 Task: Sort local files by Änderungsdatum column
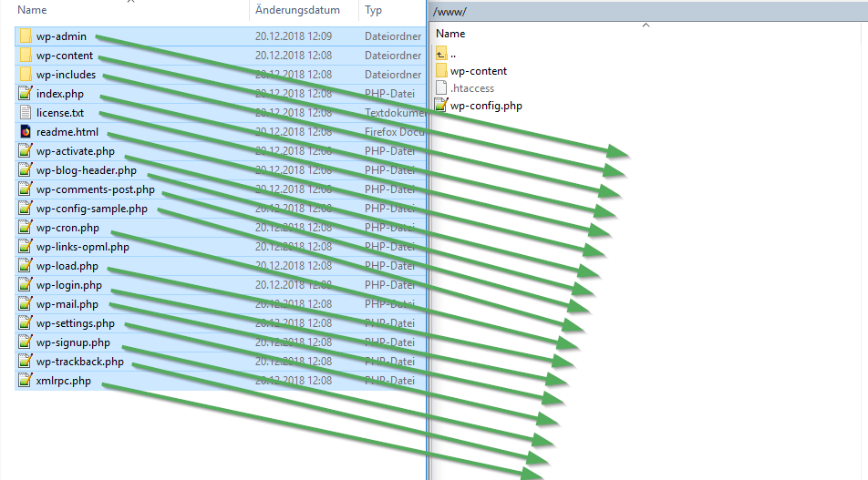[297, 10]
